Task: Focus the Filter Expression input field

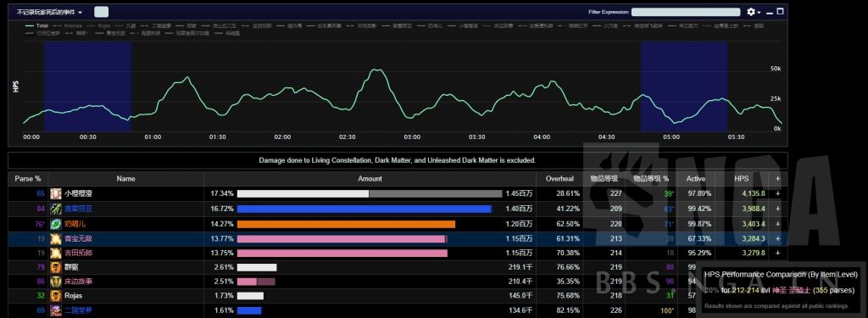Action: (x=686, y=12)
